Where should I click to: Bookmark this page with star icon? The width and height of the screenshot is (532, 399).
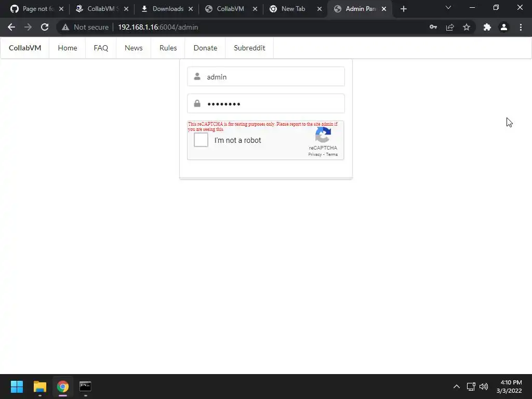pos(467,27)
